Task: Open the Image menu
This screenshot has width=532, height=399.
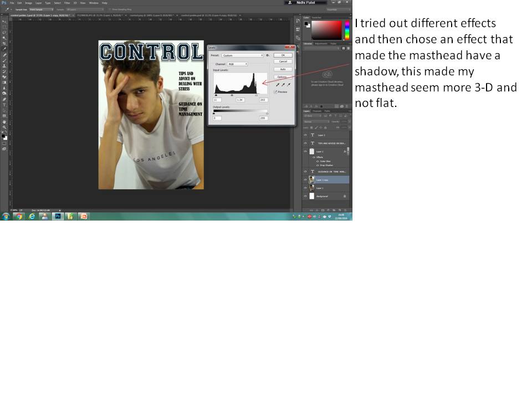Action: click(28, 3)
